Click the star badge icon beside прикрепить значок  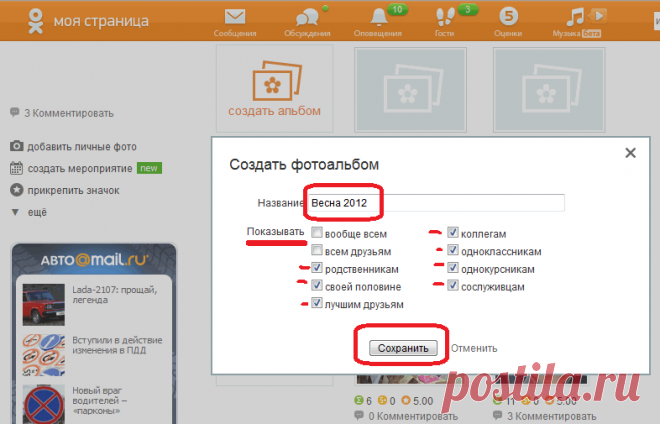coord(16,190)
